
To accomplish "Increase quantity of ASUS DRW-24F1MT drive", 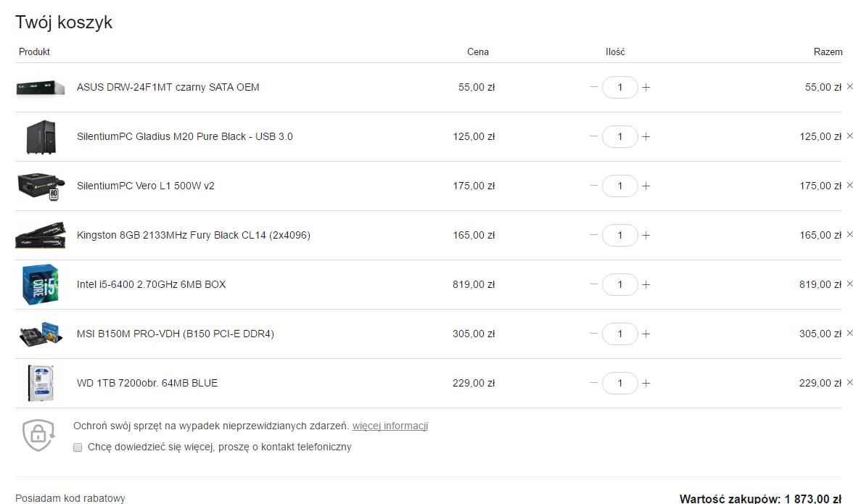I will point(646,87).
